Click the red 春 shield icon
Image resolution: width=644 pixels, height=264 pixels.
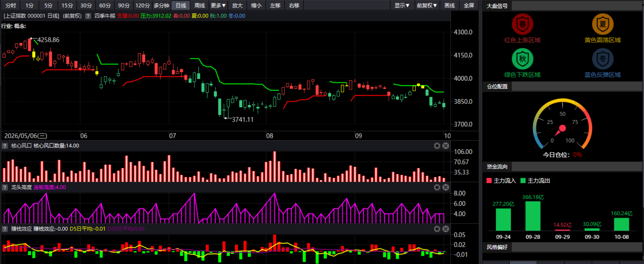pos(522,24)
